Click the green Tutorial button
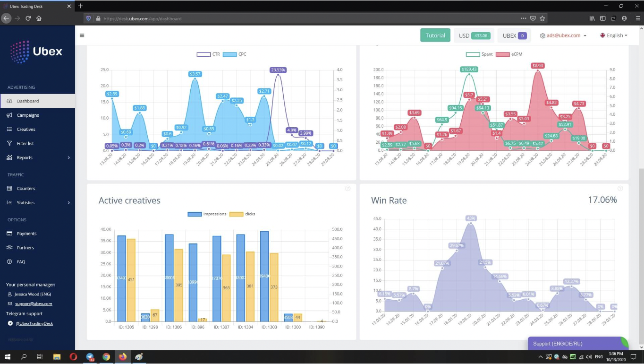The width and height of the screenshot is (644, 364). coord(435,35)
